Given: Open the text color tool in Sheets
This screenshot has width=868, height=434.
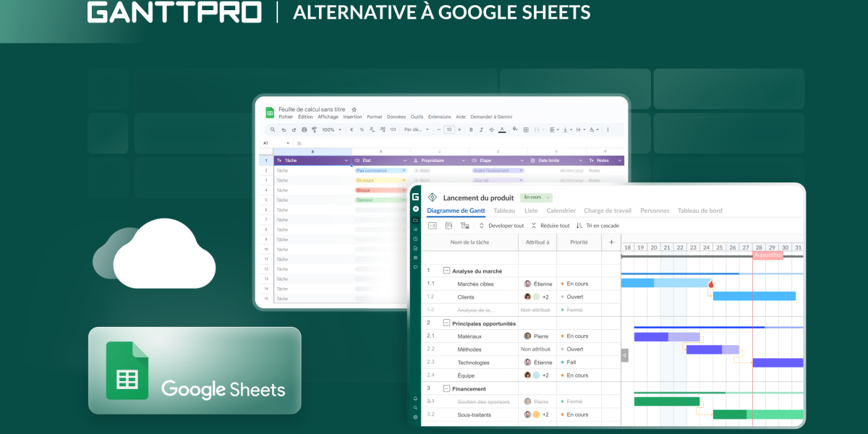Looking at the screenshot, I should [501, 129].
